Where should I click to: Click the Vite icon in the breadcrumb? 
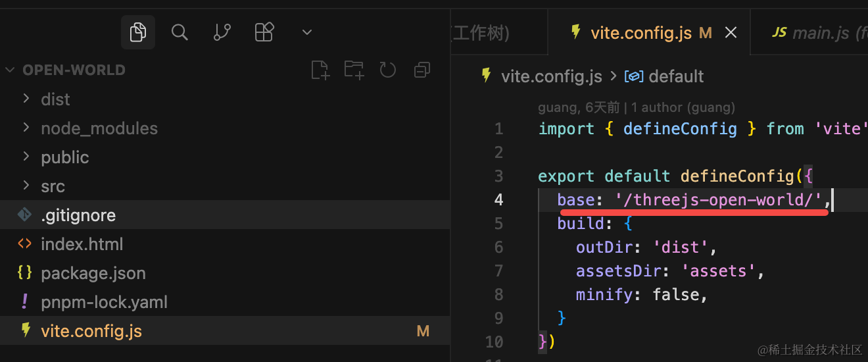pos(487,76)
